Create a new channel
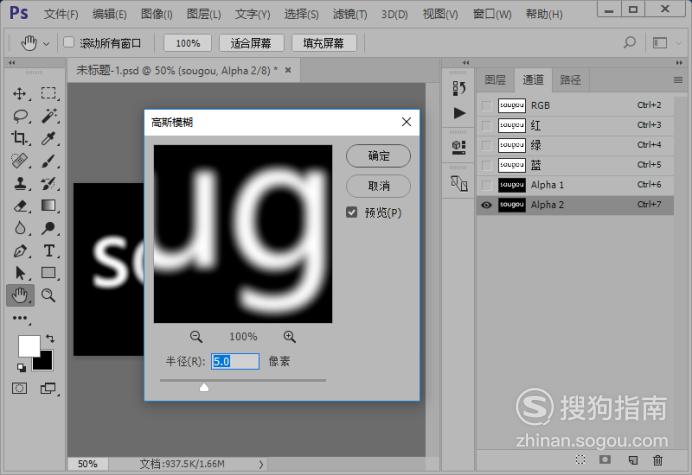This screenshot has width=692, height=475. tap(633, 460)
